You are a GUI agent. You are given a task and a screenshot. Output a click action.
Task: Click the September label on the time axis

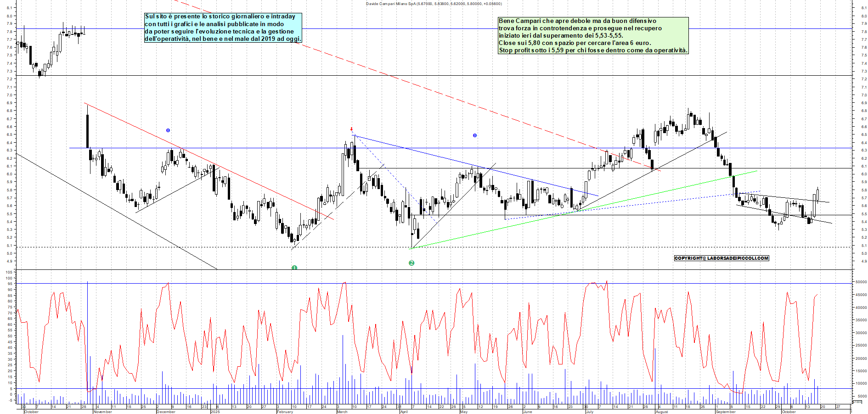coord(725,412)
